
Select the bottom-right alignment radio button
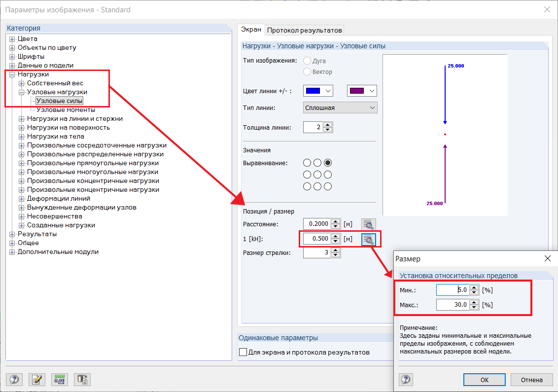pyautogui.click(x=328, y=186)
